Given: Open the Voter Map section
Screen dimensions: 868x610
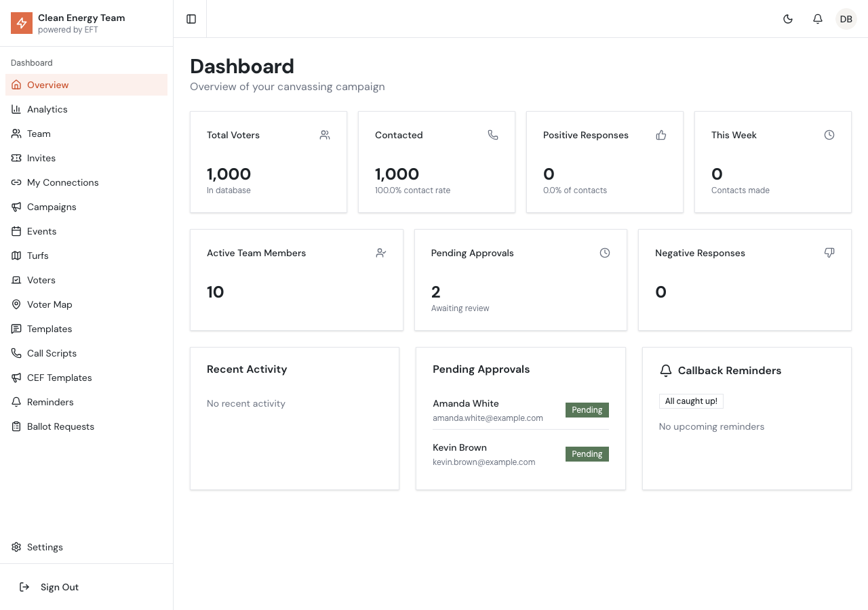Looking at the screenshot, I should click(50, 304).
